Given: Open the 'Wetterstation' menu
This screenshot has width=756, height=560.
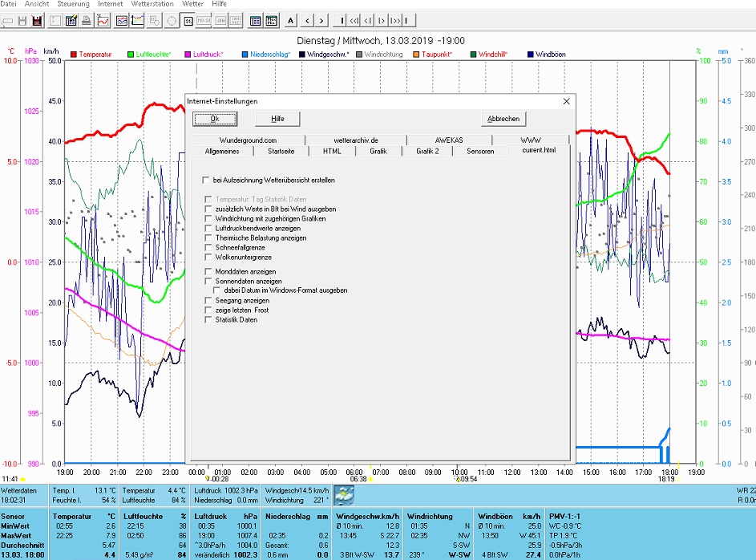Looking at the screenshot, I should (152, 4).
